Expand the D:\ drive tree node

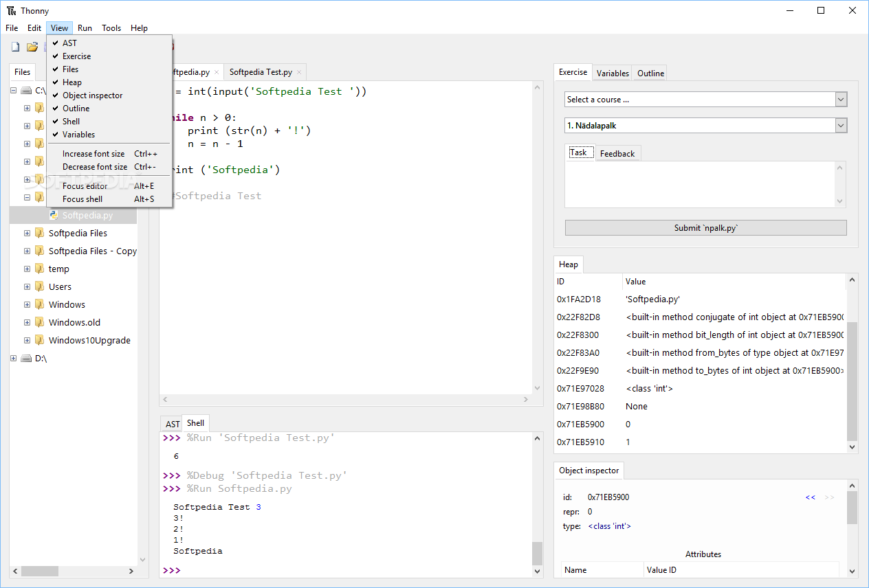point(13,358)
